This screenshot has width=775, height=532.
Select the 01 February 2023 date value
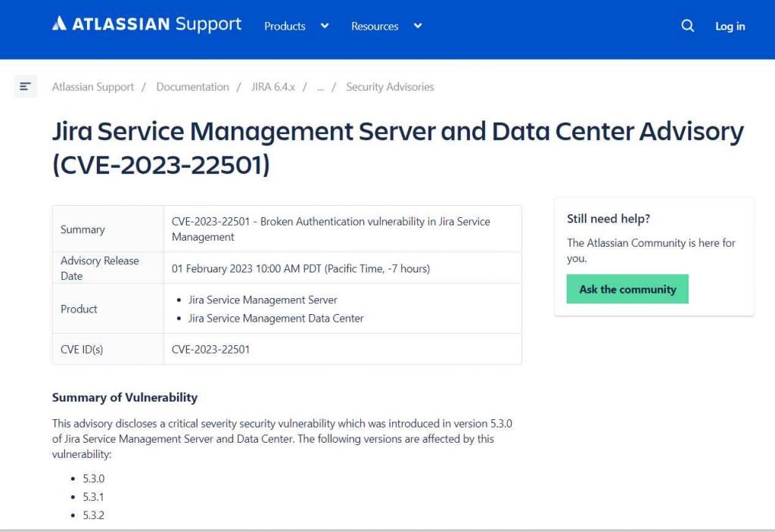pyautogui.click(x=300, y=269)
